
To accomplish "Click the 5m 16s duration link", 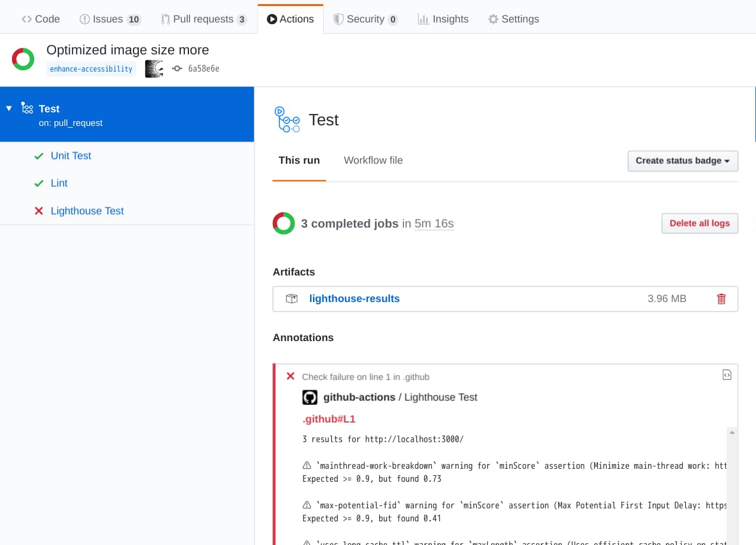I will (x=434, y=223).
